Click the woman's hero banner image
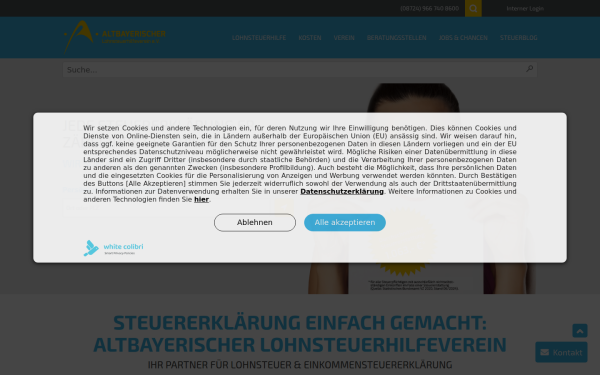Image resolution: width=600 pixels, height=375 pixels. [421, 189]
